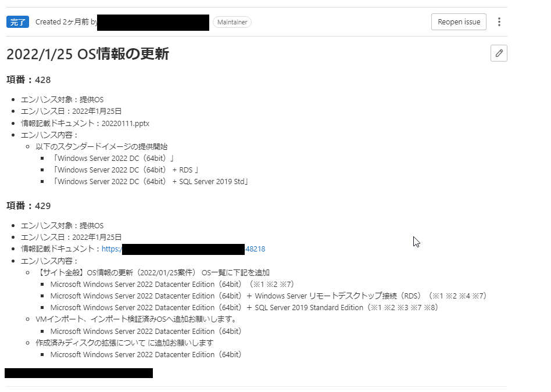551x392 pixels.
Task: Click the VMインポート、インポート検証済みOS bullet
Action: pyautogui.click(x=136, y=319)
